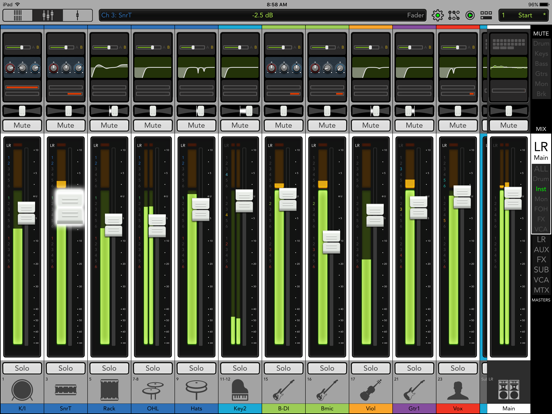
Task: Solo the B-DI channel
Action: pyautogui.click(x=283, y=368)
